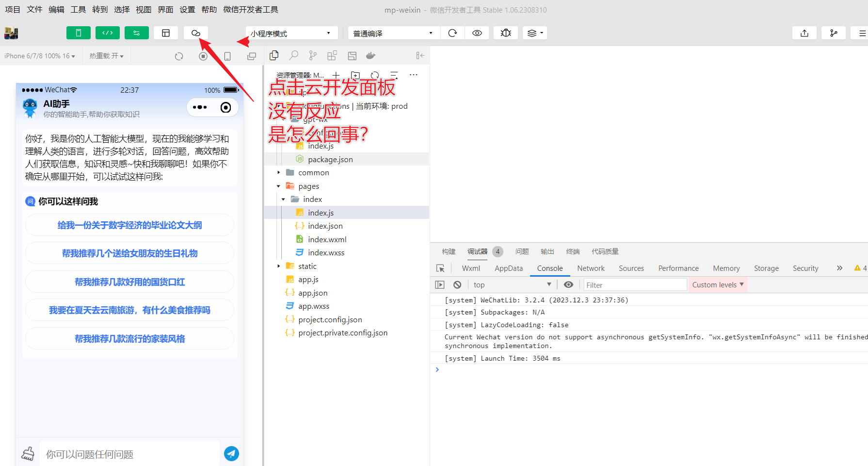Click the console live expression eye icon
This screenshot has width=868, height=466.
tap(569, 285)
